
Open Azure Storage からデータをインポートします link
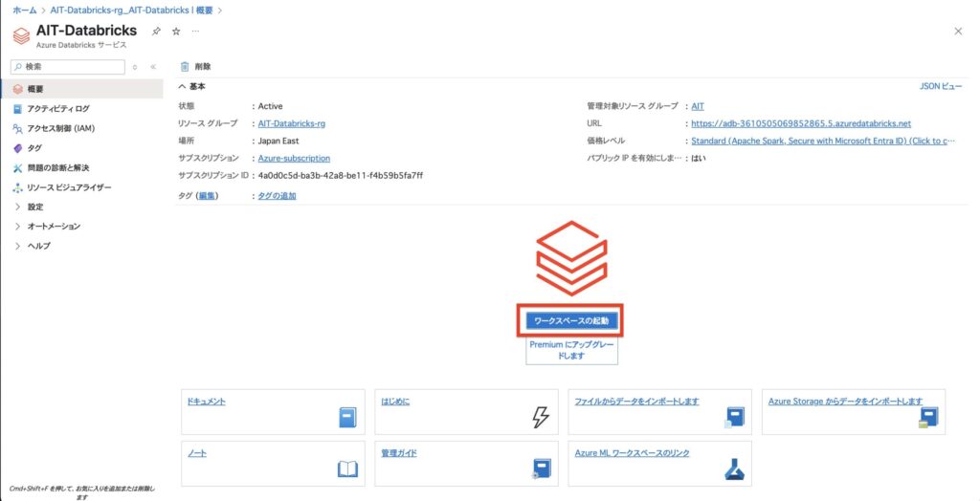[x=845, y=401]
